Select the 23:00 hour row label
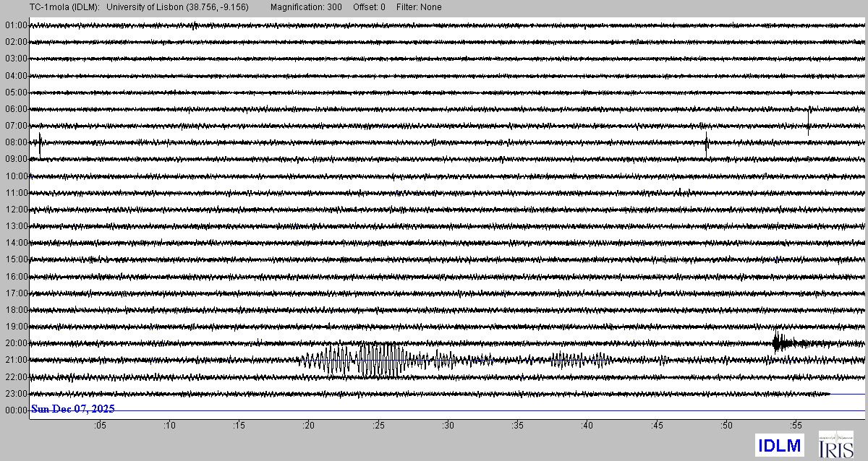 16,394
